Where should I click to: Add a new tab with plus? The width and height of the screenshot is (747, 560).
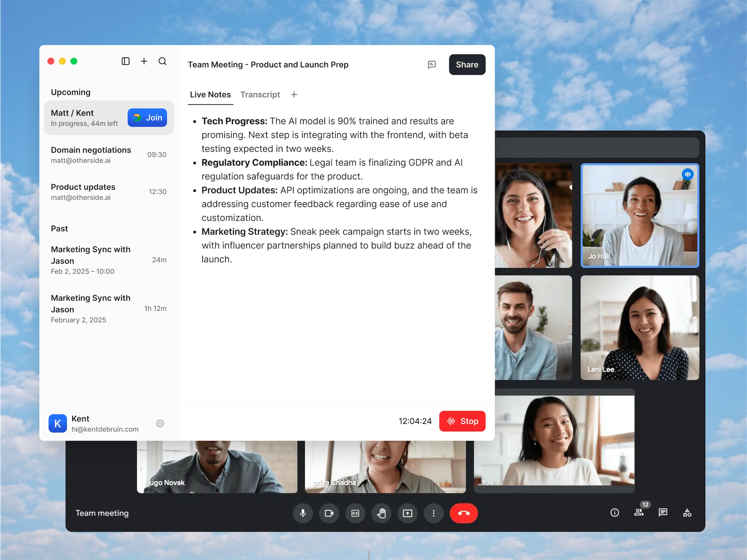point(294,95)
